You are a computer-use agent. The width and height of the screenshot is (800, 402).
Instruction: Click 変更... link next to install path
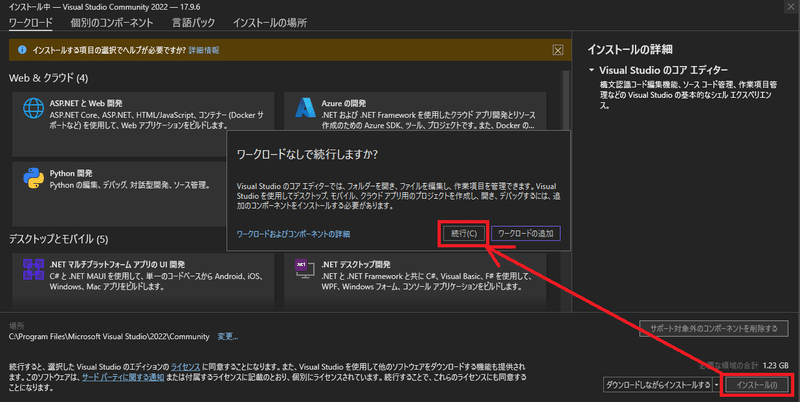click(x=228, y=336)
